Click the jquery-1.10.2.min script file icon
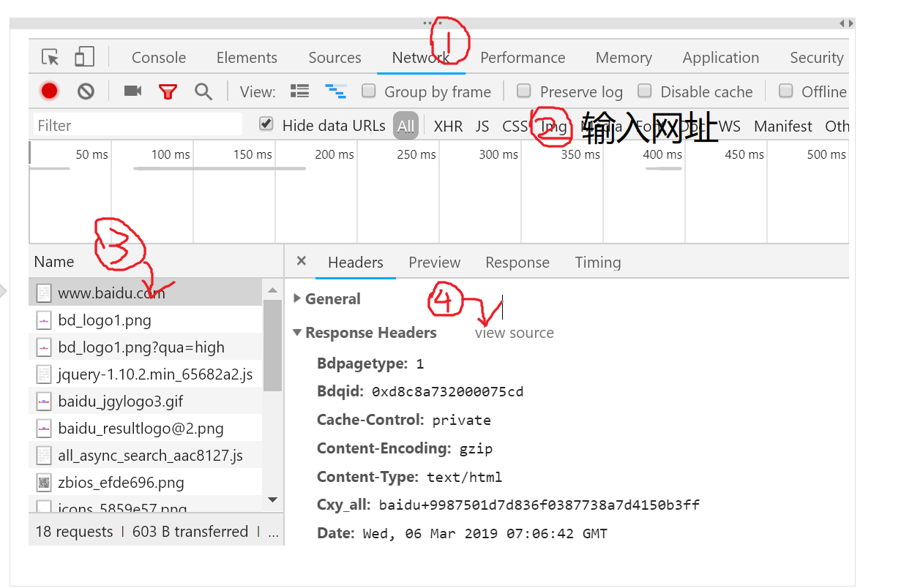 tap(44, 374)
